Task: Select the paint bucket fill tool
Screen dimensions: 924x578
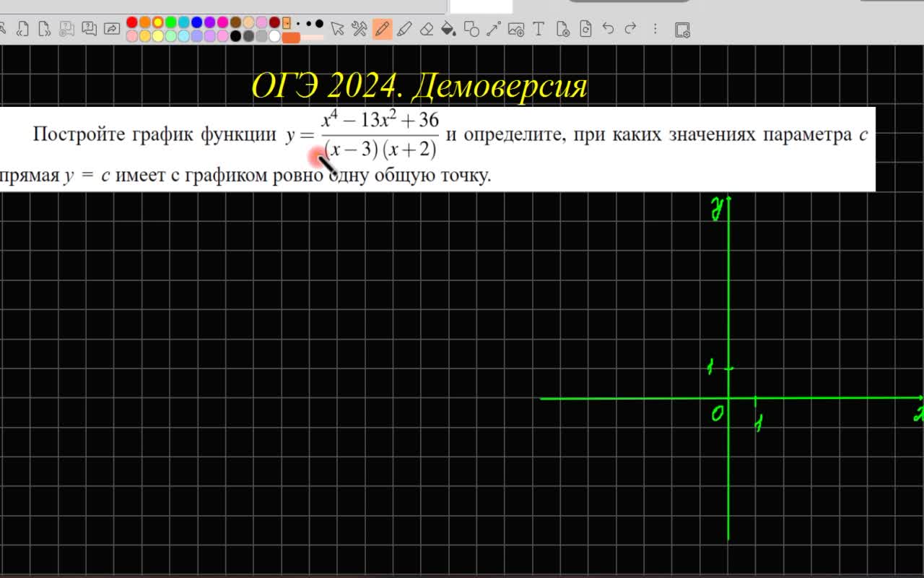Action: click(448, 29)
